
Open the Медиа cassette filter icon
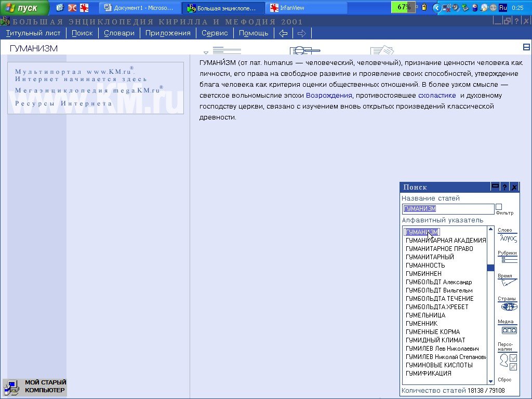pyautogui.click(x=508, y=330)
